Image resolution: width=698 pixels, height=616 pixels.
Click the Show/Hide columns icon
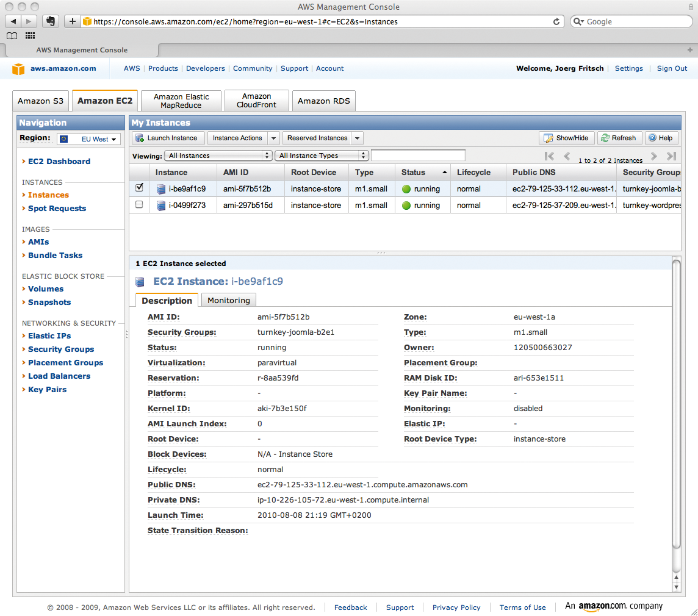click(x=549, y=138)
